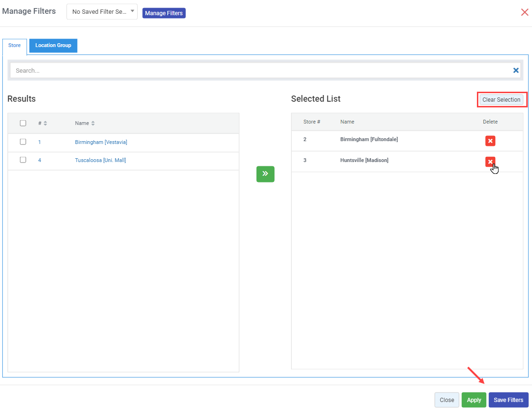Click store number 2 in Selected List
The image size is (532, 412).
[304, 139]
